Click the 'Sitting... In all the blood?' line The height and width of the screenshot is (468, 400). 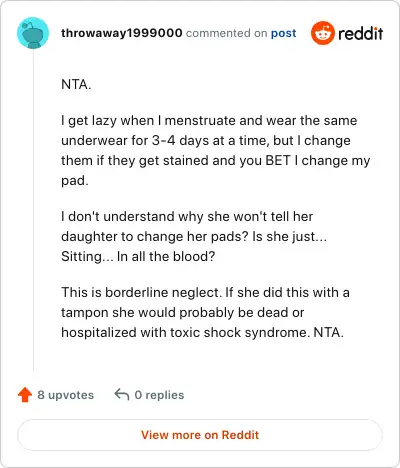click(x=138, y=256)
